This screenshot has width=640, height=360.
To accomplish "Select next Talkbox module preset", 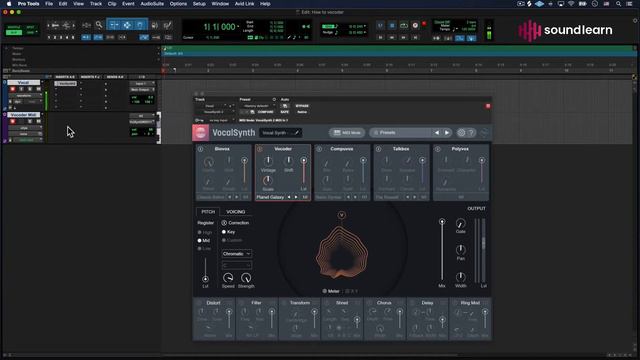I will (x=415, y=197).
